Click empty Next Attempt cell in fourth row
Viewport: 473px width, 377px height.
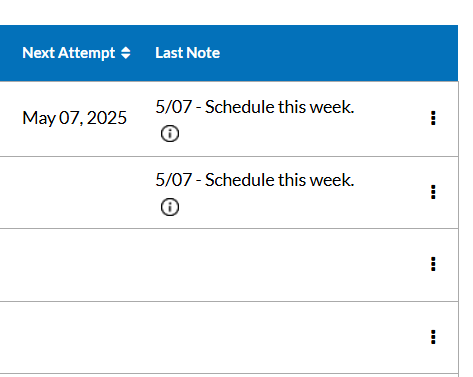[x=75, y=337]
